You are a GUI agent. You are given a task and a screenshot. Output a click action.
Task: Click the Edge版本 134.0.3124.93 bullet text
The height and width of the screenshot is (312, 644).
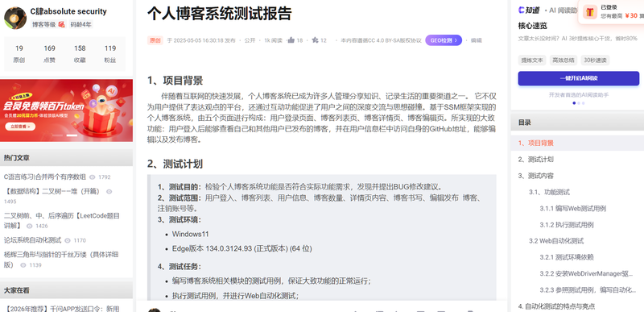(242, 248)
